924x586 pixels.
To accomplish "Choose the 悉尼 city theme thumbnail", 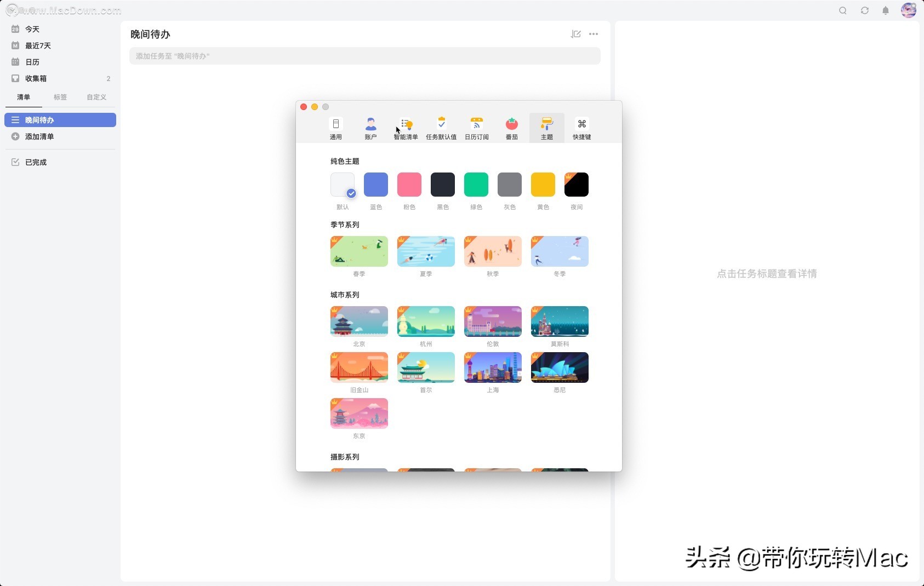I will point(560,367).
